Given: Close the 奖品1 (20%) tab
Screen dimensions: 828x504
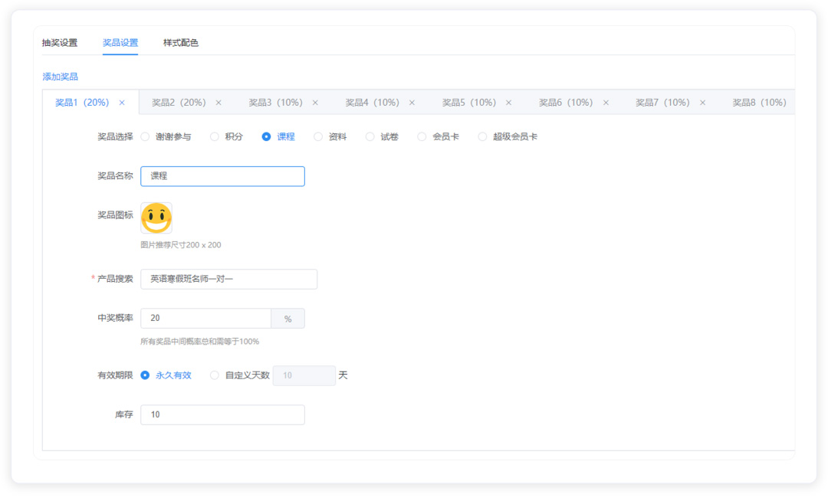Looking at the screenshot, I should [x=122, y=103].
